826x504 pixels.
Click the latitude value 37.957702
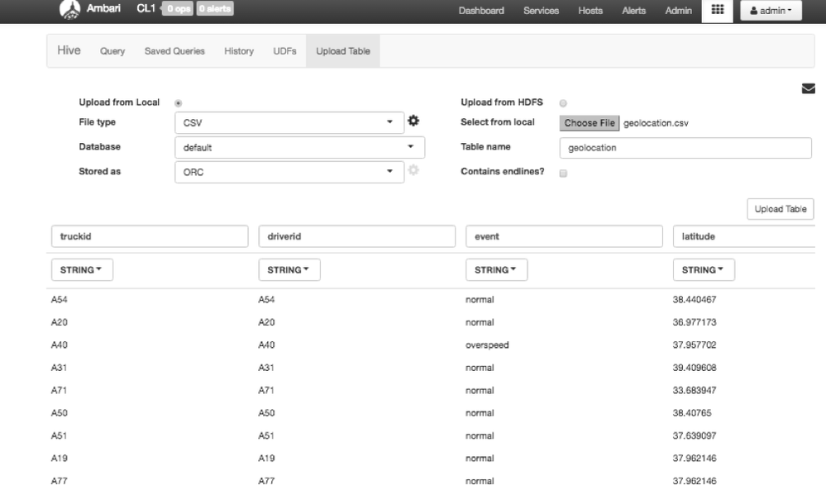(695, 345)
